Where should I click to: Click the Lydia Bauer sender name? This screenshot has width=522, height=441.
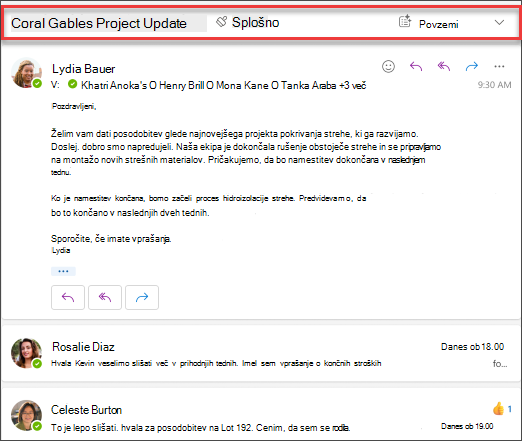84,69
